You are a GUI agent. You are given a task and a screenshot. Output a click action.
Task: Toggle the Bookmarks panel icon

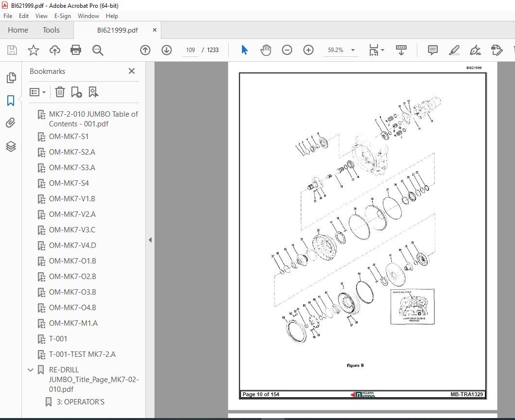[x=11, y=101]
